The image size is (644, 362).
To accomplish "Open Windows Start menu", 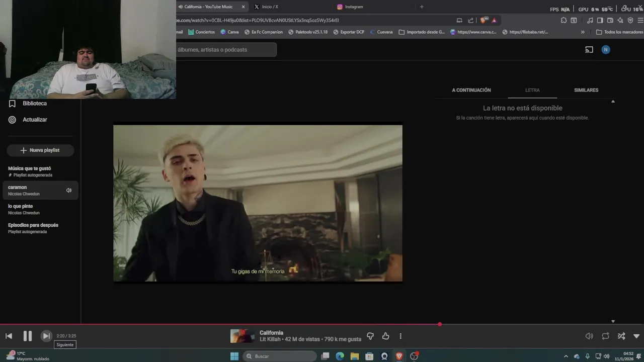I will click(234, 356).
